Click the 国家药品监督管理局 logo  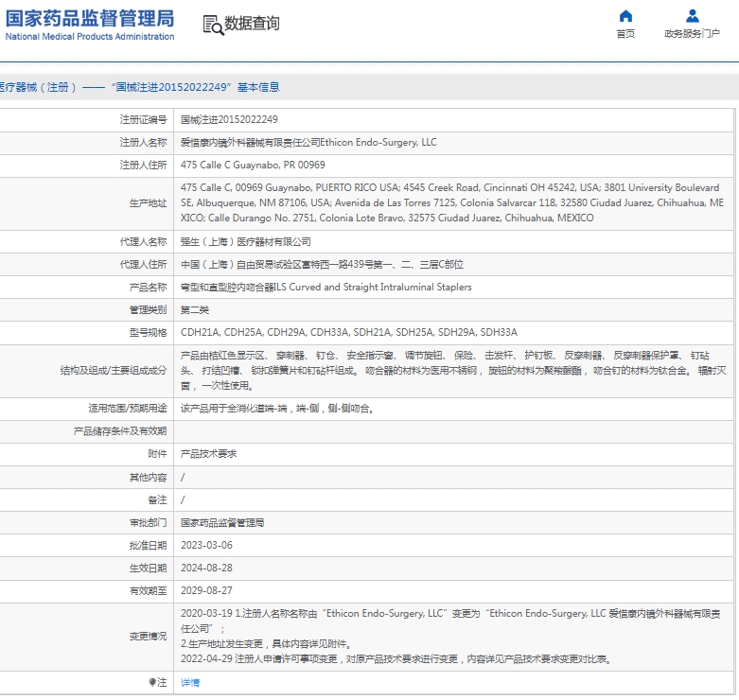coord(90,25)
